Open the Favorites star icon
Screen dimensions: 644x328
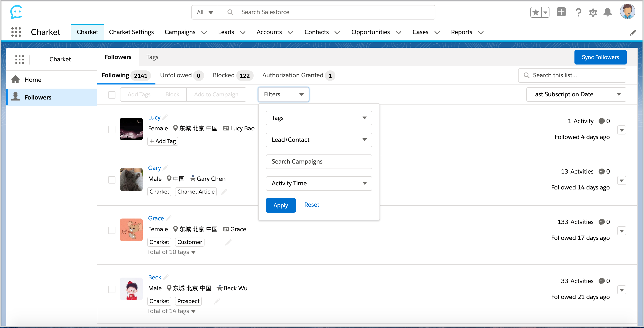(x=536, y=12)
